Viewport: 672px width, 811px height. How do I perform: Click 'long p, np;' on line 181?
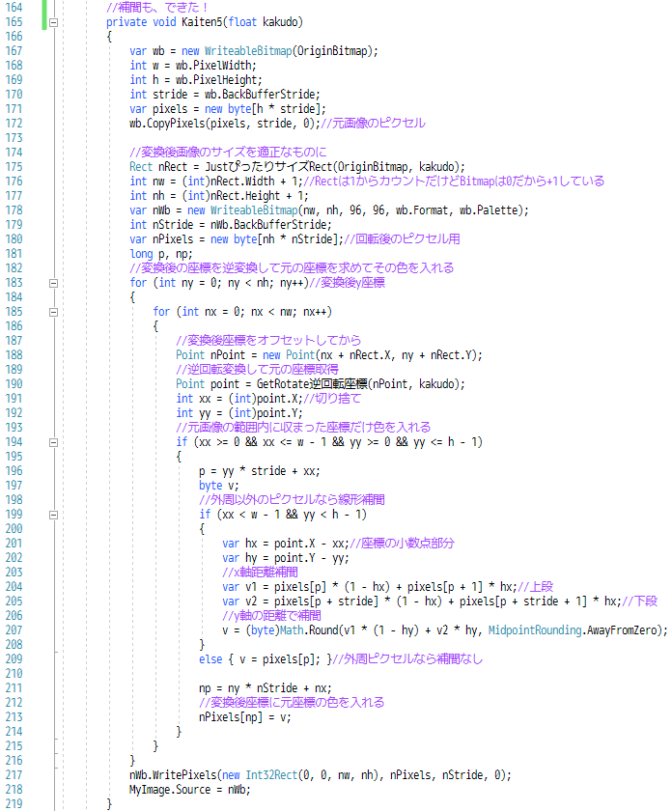coord(161,254)
